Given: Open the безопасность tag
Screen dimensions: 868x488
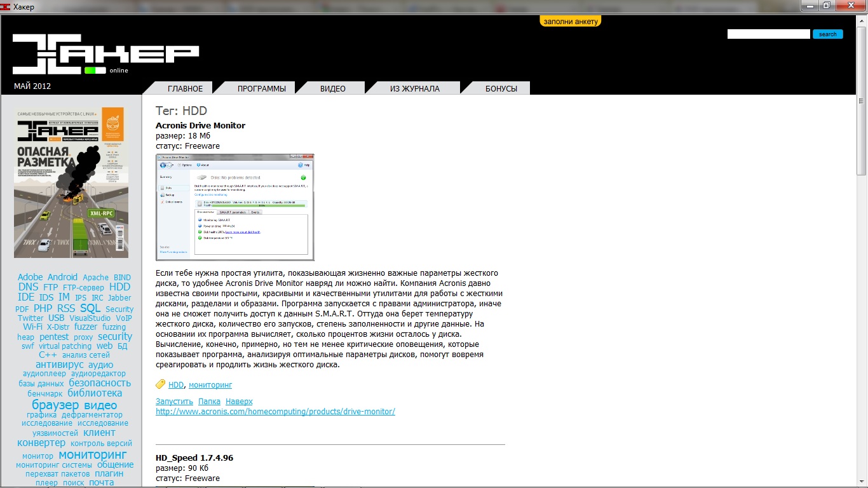Looking at the screenshot, I should click(x=100, y=383).
